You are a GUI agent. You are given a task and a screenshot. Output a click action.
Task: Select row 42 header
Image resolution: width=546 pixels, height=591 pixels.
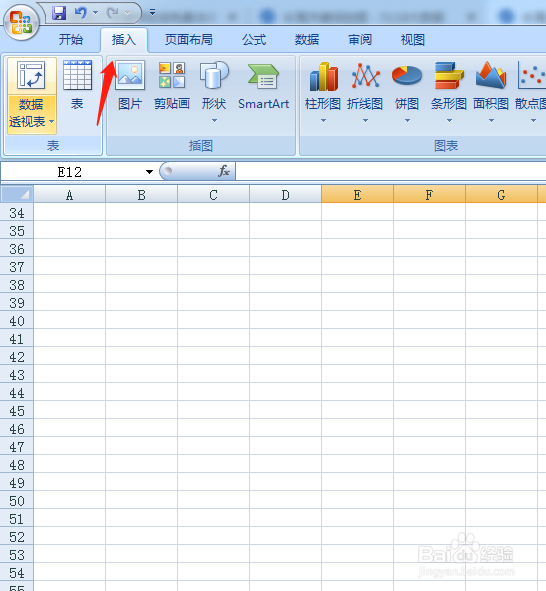(17, 357)
